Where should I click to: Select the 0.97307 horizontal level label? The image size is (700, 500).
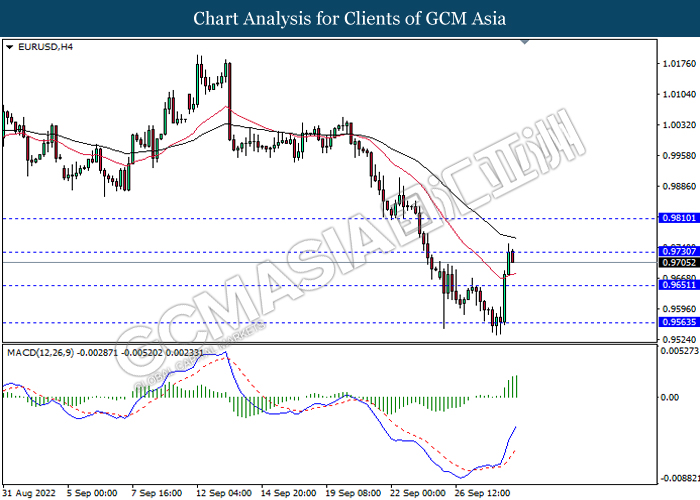click(x=678, y=252)
